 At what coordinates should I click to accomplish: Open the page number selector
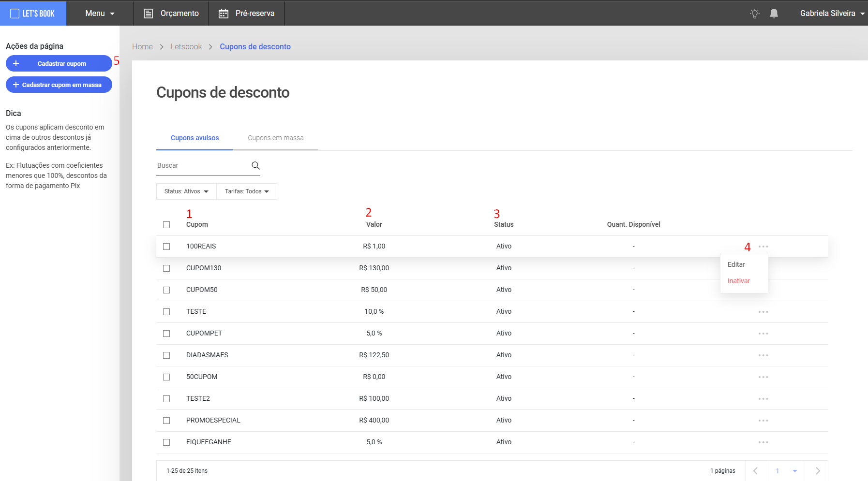click(x=786, y=471)
